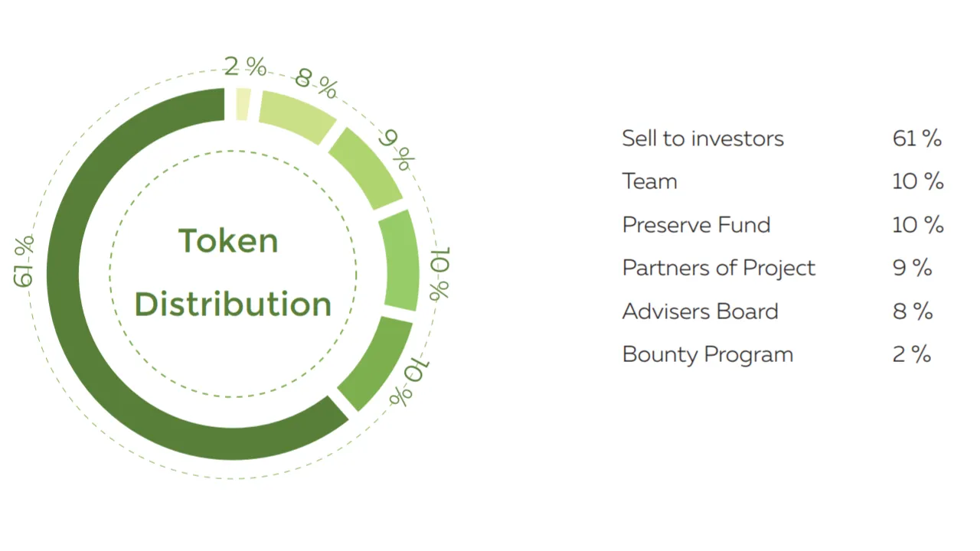The width and height of the screenshot is (980, 551).
Task: Select the 9 % value in legend list
Action: [913, 268]
